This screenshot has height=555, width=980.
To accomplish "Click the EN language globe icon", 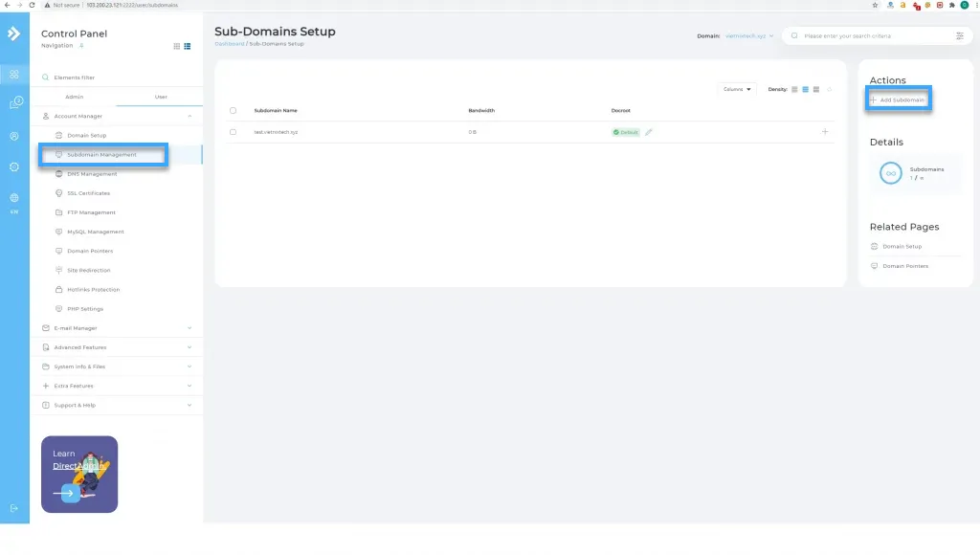I will 13,196.
